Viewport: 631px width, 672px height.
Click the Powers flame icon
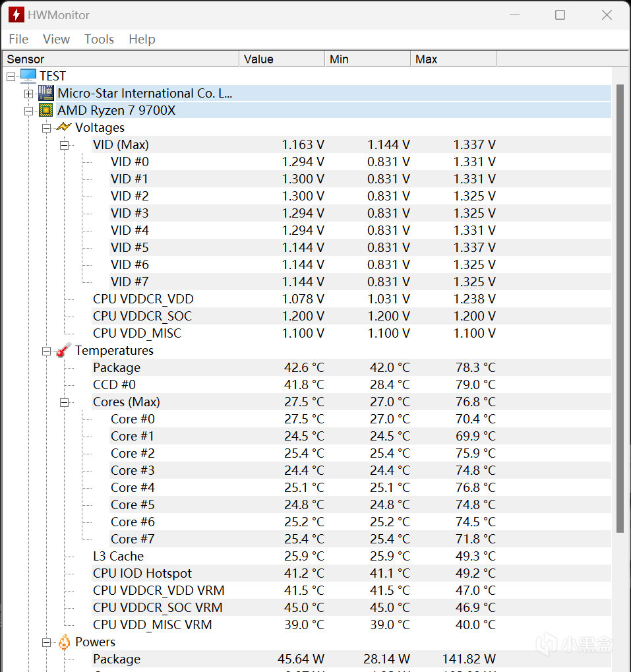click(x=64, y=642)
